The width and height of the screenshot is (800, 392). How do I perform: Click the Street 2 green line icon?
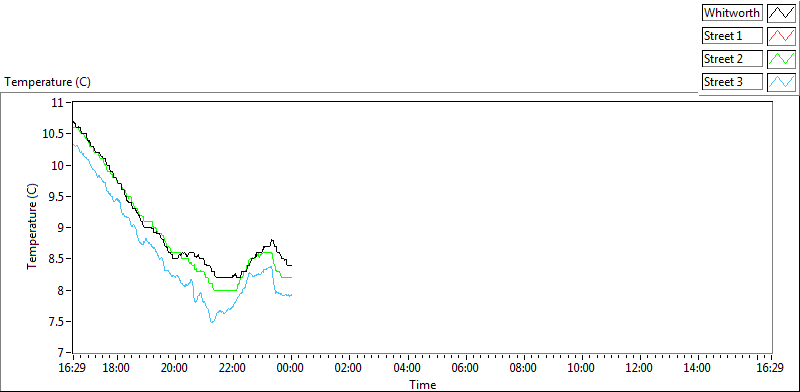781,59
